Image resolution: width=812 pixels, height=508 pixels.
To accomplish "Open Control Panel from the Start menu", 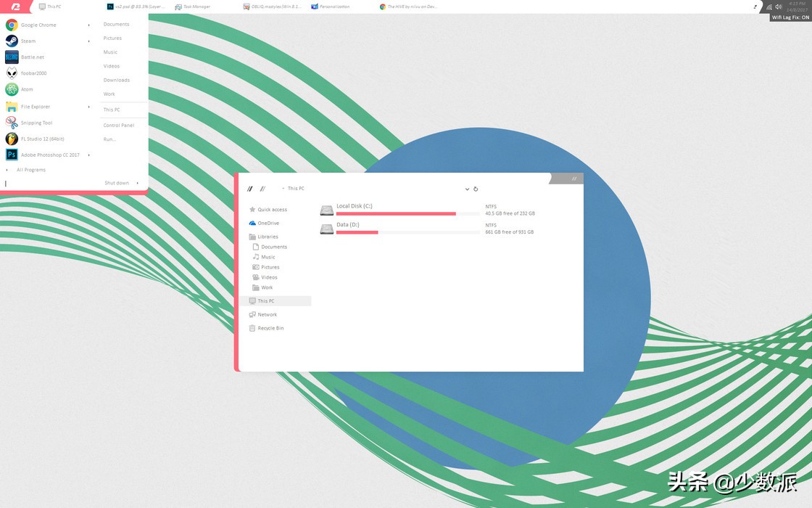I will 117,125.
